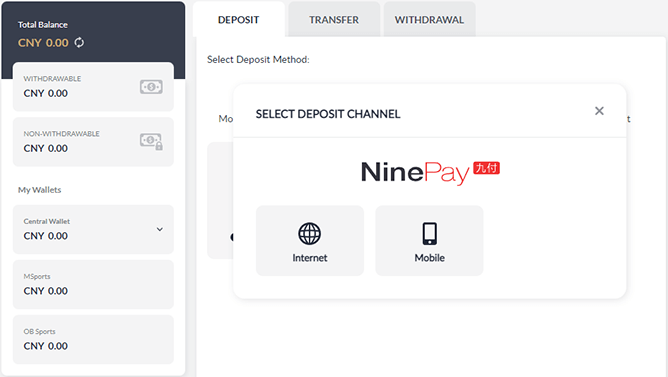The image size is (668, 377).
Task: Click the My Wallets heading
Action: (x=40, y=190)
